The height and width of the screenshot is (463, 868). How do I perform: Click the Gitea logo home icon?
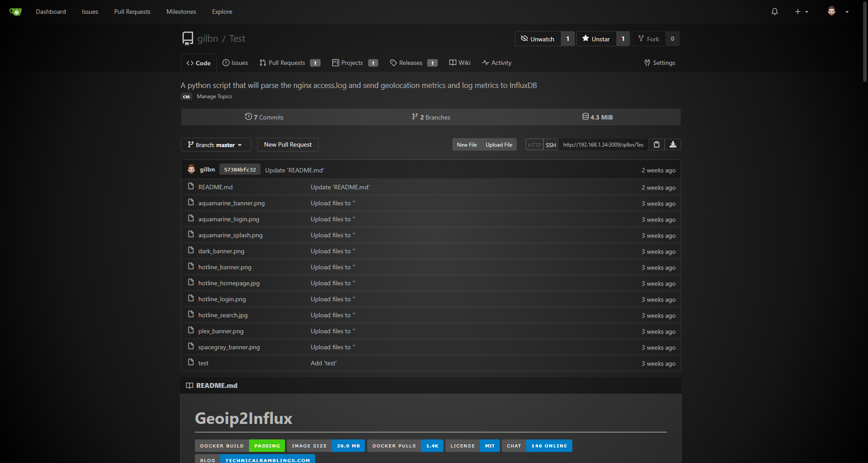(16, 12)
